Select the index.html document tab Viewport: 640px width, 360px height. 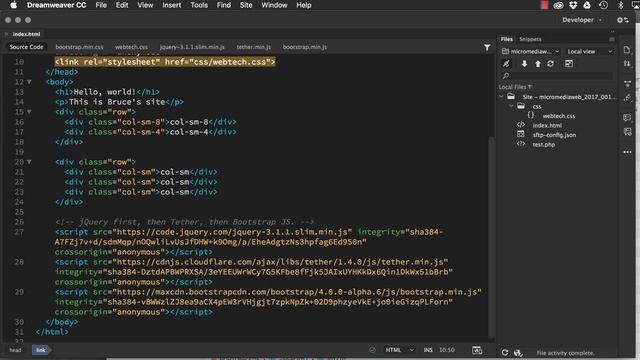point(26,34)
